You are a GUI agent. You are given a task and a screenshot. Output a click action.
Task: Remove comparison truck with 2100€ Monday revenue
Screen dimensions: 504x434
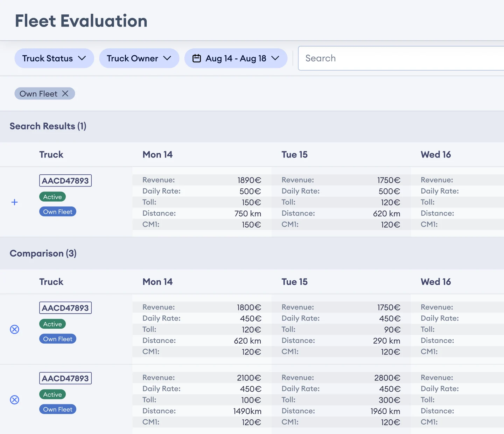pos(14,400)
